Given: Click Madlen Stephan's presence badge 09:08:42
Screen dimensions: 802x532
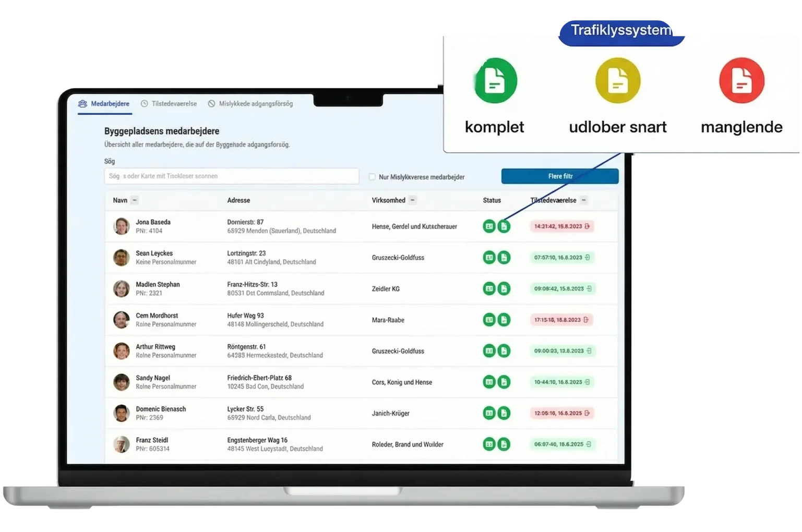Looking at the screenshot, I should click(562, 288).
